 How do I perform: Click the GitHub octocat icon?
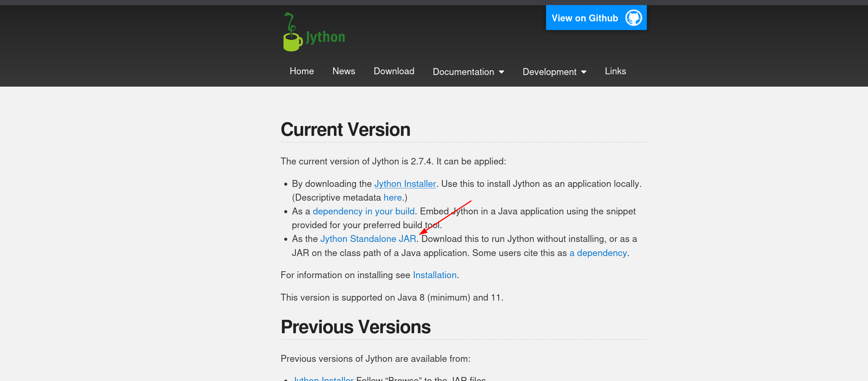[x=633, y=18]
